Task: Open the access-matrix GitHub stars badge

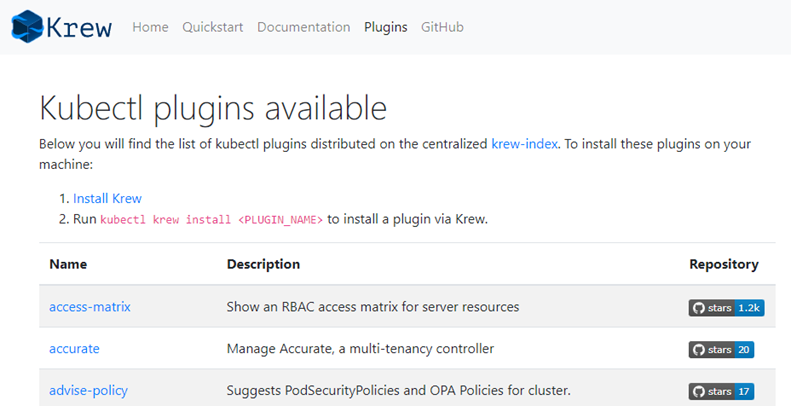Action: coord(726,308)
